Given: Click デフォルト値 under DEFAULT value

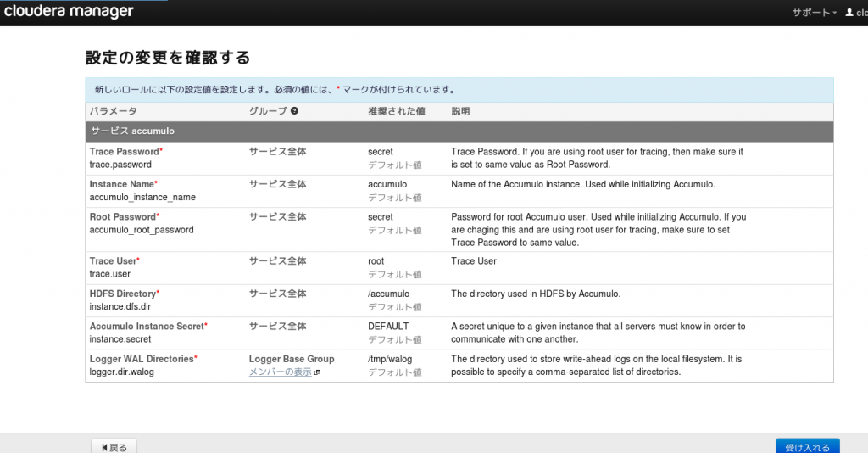Looking at the screenshot, I should tap(395, 339).
